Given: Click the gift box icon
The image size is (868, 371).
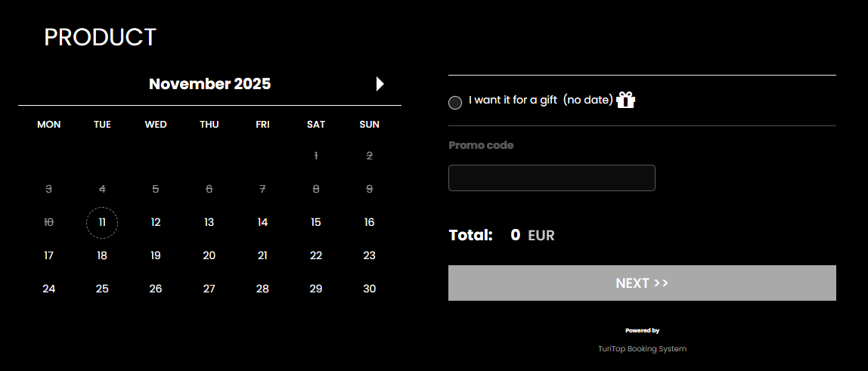Looking at the screenshot, I should [x=625, y=100].
